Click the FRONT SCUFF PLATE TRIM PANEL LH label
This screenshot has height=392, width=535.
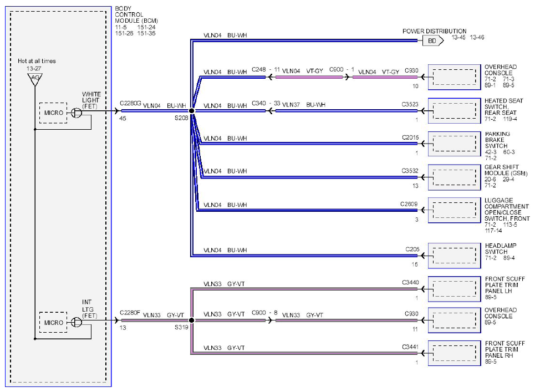505,285
